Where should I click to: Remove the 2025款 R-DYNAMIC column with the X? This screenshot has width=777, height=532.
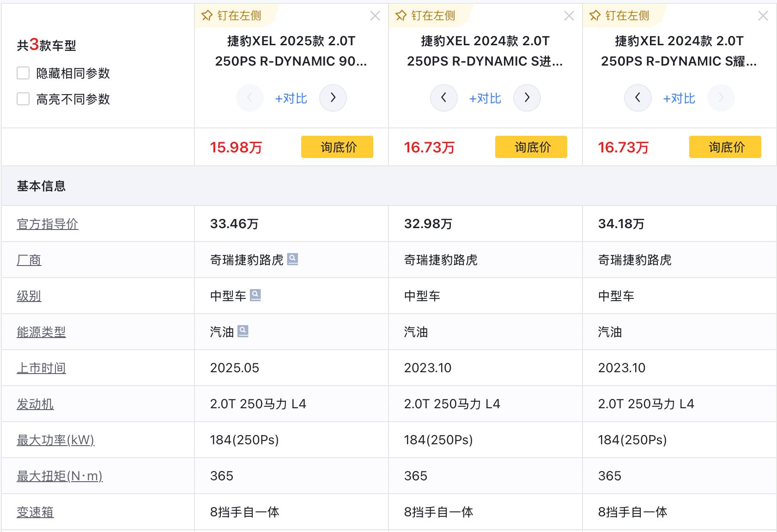[x=375, y=16]
